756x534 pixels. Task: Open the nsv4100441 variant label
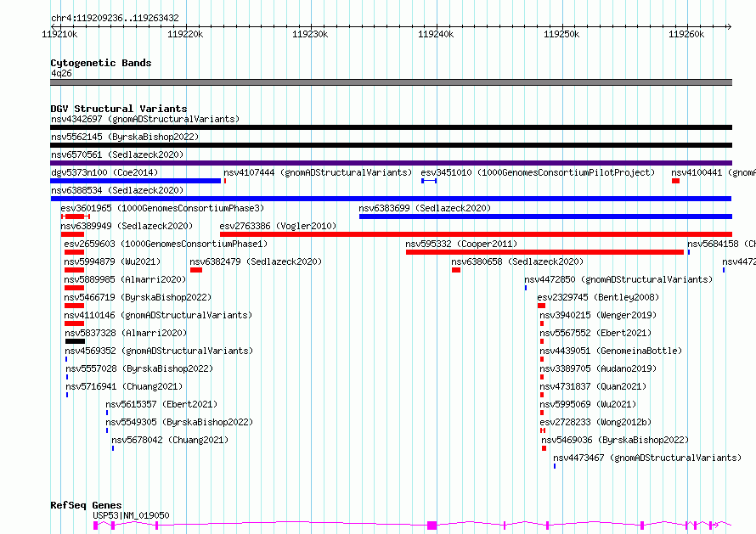(x=714, y=172)
